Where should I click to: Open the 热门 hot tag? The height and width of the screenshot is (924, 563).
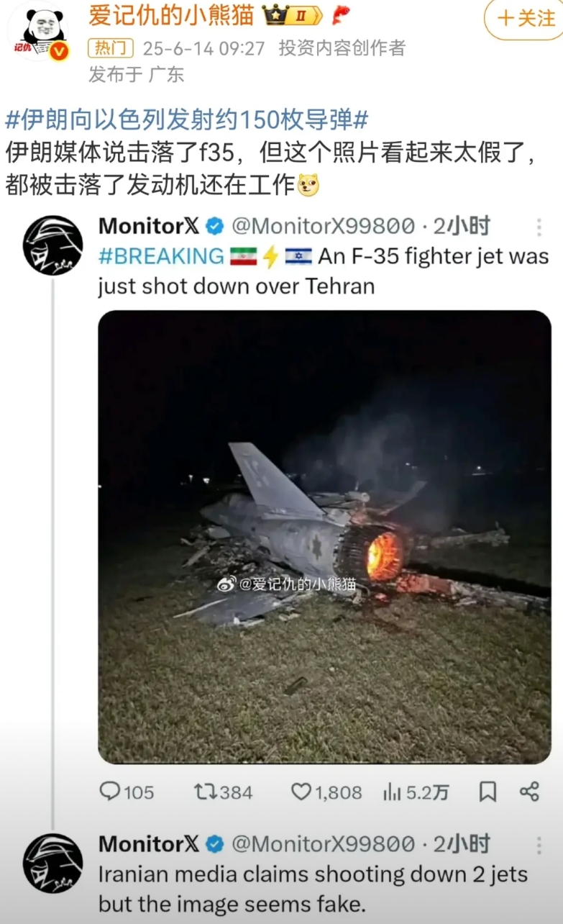point(111,48)
